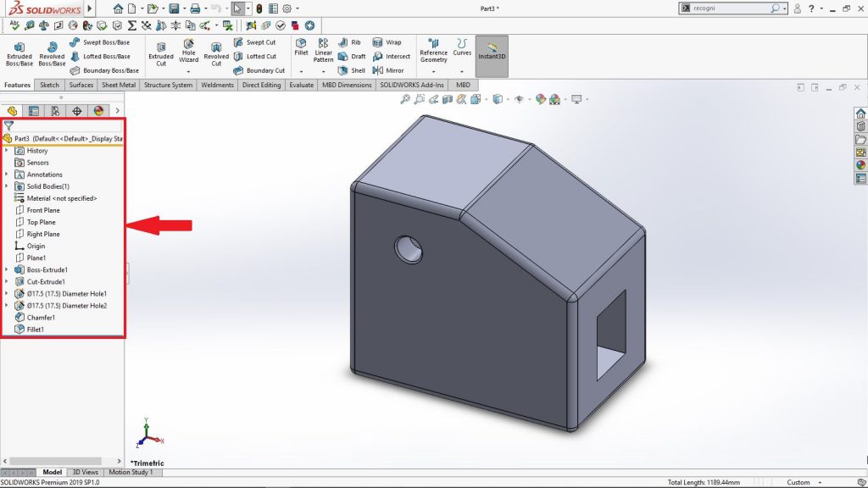Open the DimXpertManager tab icon
The height and width of the screenshot is (488, 868).
coord(77,111)
